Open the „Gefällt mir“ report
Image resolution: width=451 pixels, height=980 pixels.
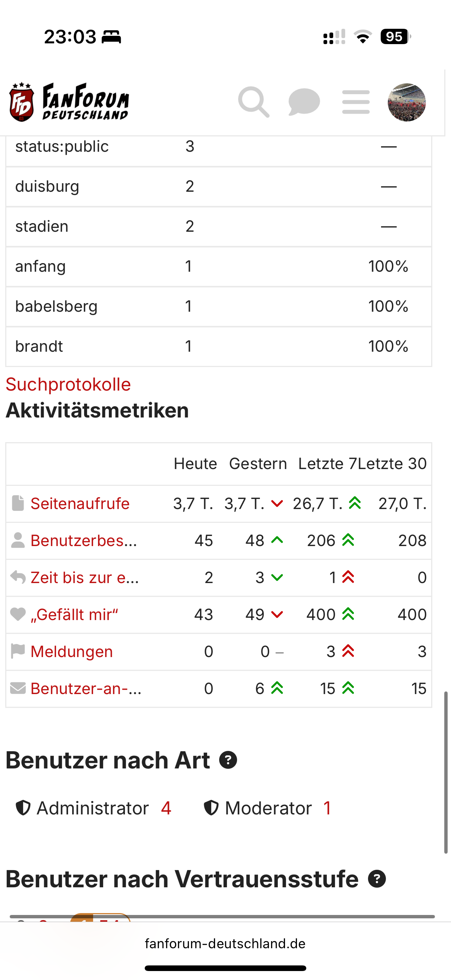74,614
